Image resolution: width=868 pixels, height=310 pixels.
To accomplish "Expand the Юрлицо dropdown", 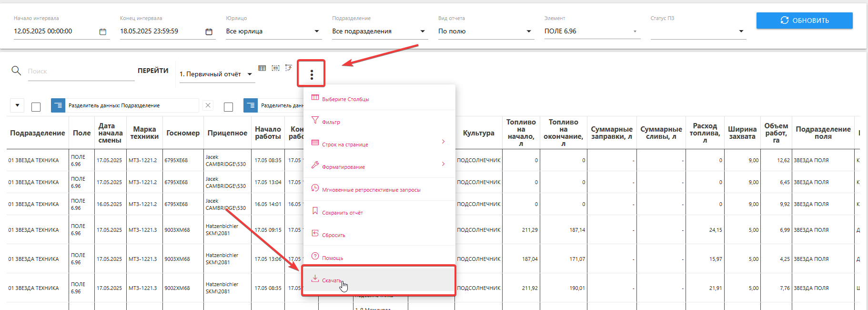I will click(317, 31).
